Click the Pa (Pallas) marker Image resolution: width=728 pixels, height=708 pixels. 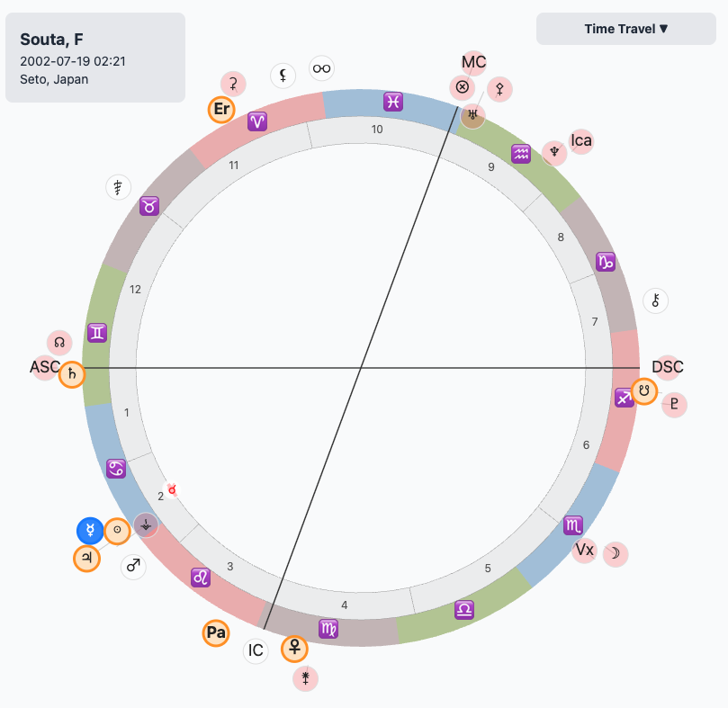[216, 632]
